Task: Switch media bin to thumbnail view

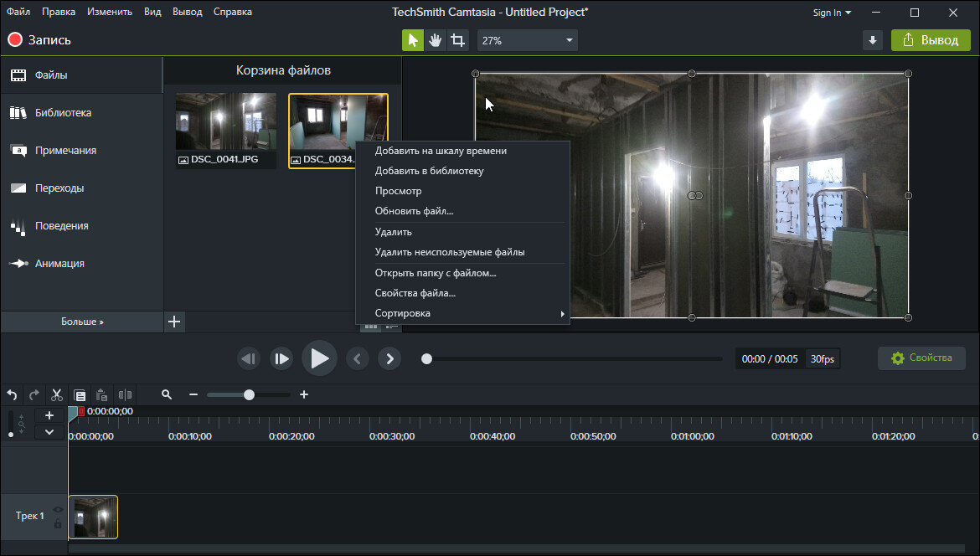Action: pos(371,326)
